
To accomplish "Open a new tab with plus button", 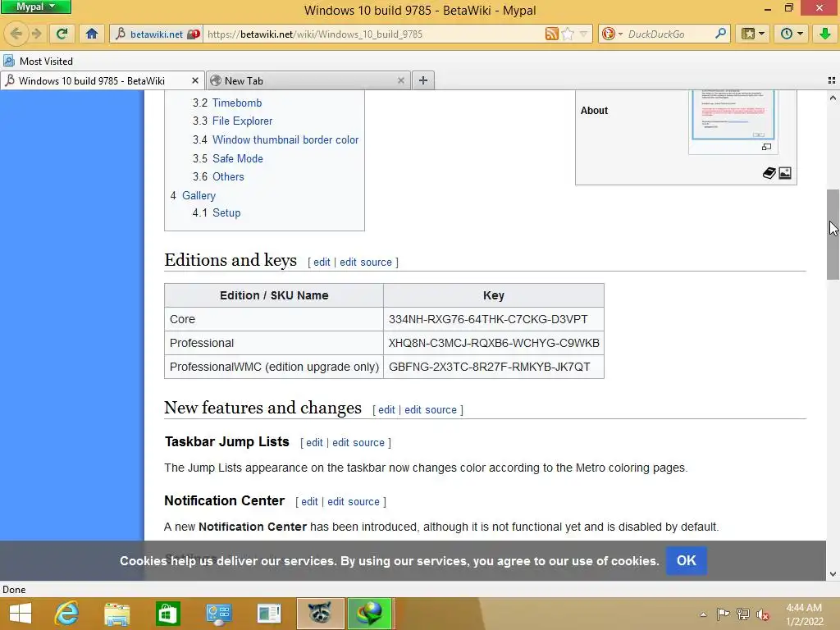I will [x=422, y=80].
